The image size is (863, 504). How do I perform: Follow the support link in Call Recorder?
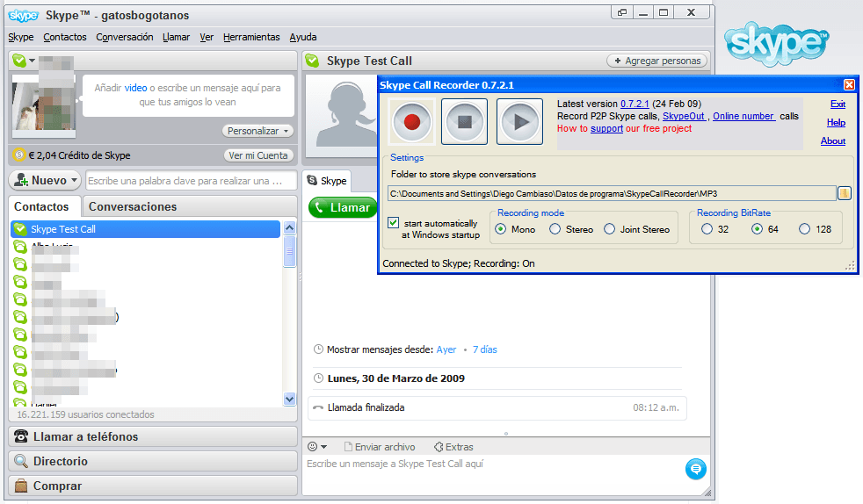pos(606,128)
